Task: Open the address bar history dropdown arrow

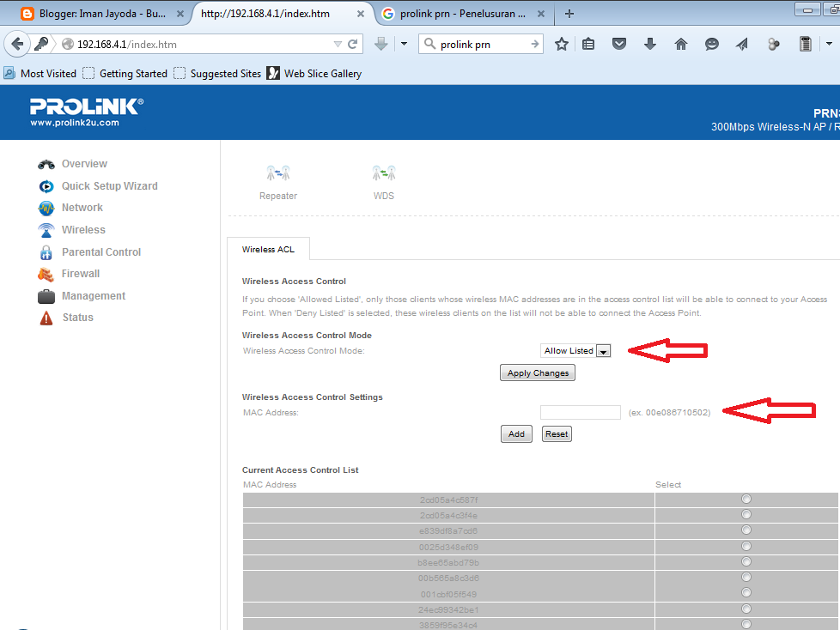Action: click(x=338, y=45)
